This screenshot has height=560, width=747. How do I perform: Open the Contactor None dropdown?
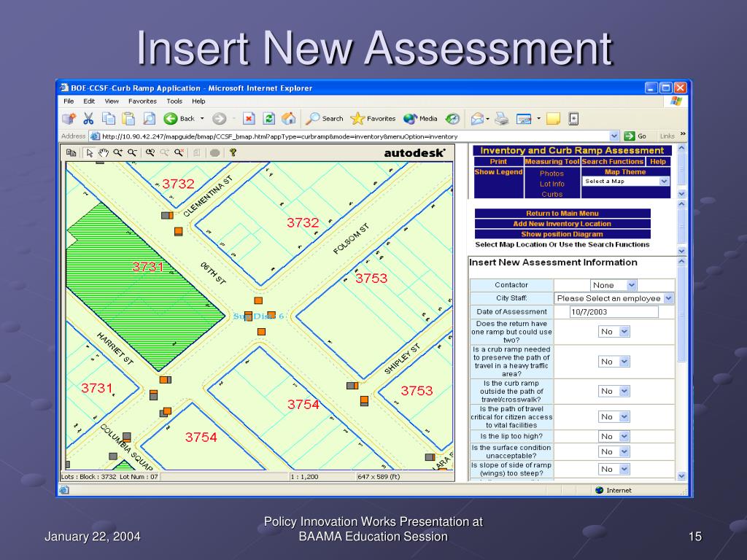(x=613, y=285)
